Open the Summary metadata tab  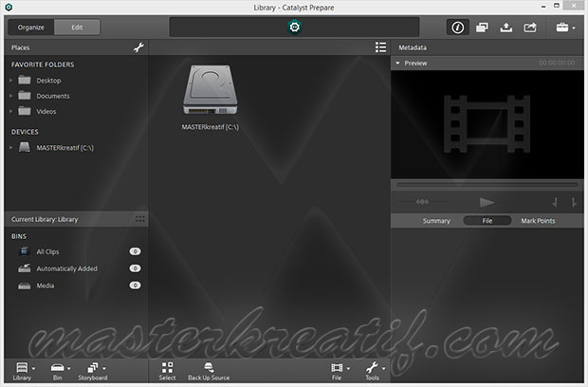click(x=436, y=220)
